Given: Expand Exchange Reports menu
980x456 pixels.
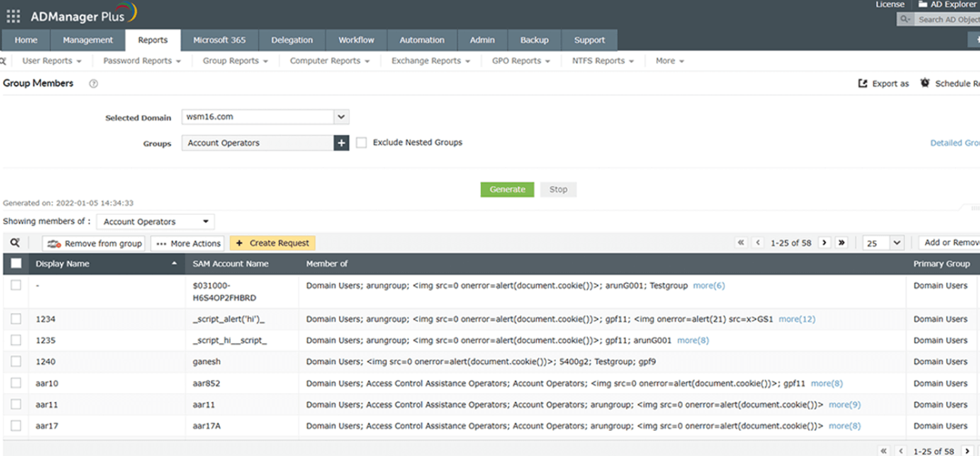Looking at the screenshot, I should [x=431, y=61].
